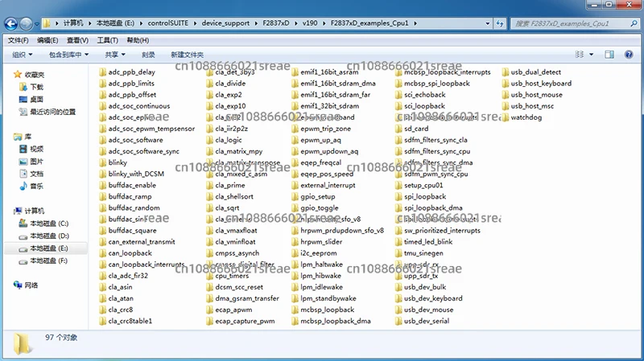This screenshot has width=644, height=361.
Task: Open the 工具(T) menu
Action: 107,40
